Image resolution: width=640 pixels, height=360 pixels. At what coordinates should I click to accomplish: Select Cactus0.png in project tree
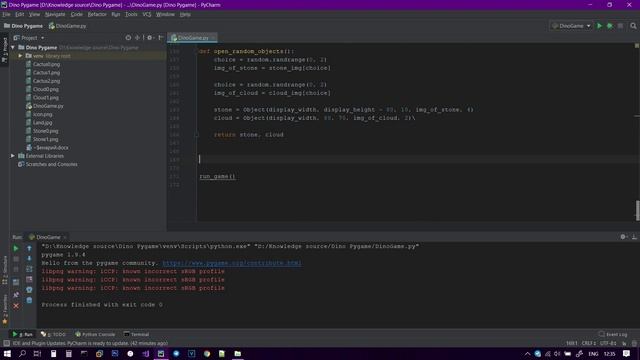click(46, 64)
